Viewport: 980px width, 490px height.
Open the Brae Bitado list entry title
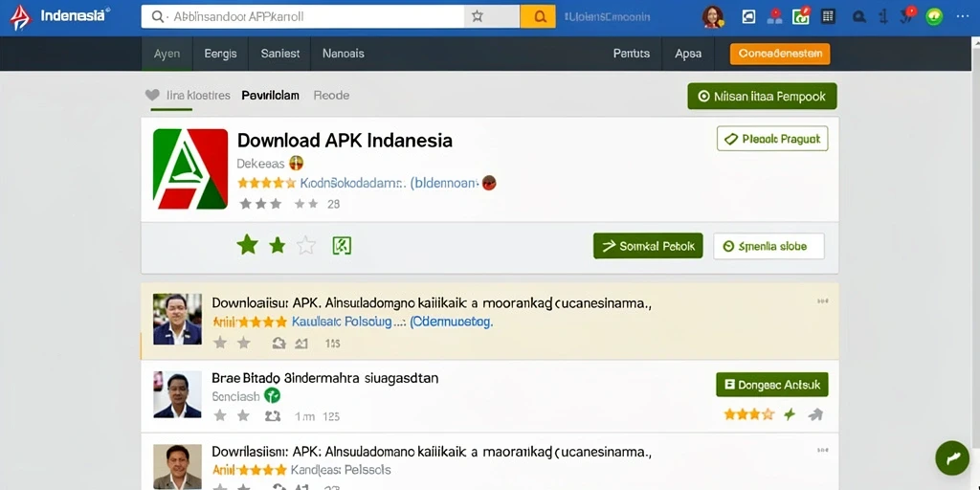pyautogui.click(x=325, y=378)
